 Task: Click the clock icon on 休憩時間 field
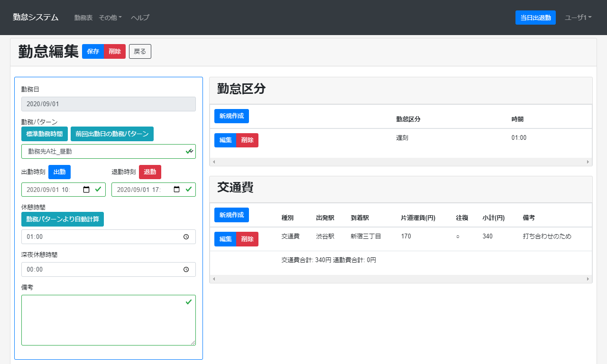coord(186,237)
